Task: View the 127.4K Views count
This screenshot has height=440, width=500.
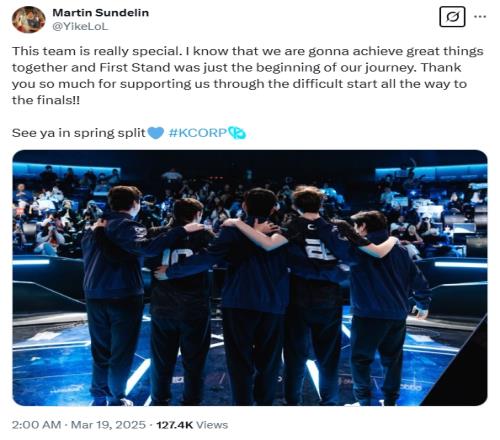Action: (x=192, y=425)
